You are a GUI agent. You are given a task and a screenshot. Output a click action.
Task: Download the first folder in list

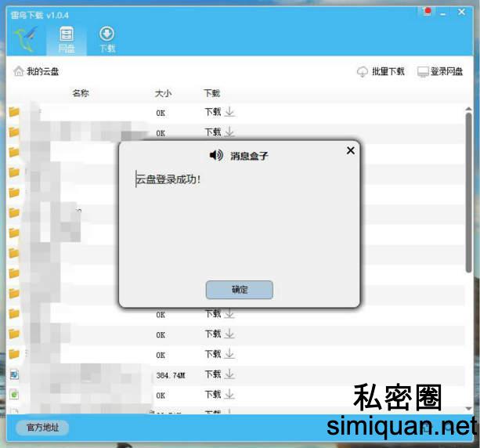click(219, 112)
